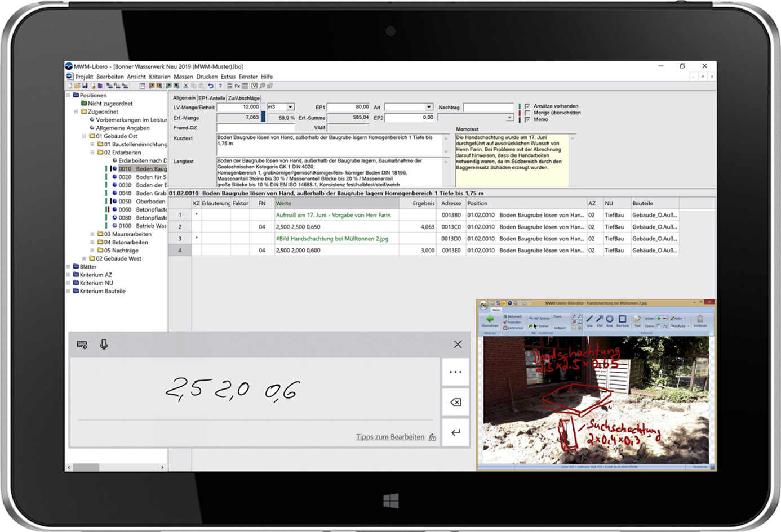The height and width of the screenshot is (532, 781).
Task: Select the Pfeil arrow tool in Bildeditor
Action: pos(600,320)
